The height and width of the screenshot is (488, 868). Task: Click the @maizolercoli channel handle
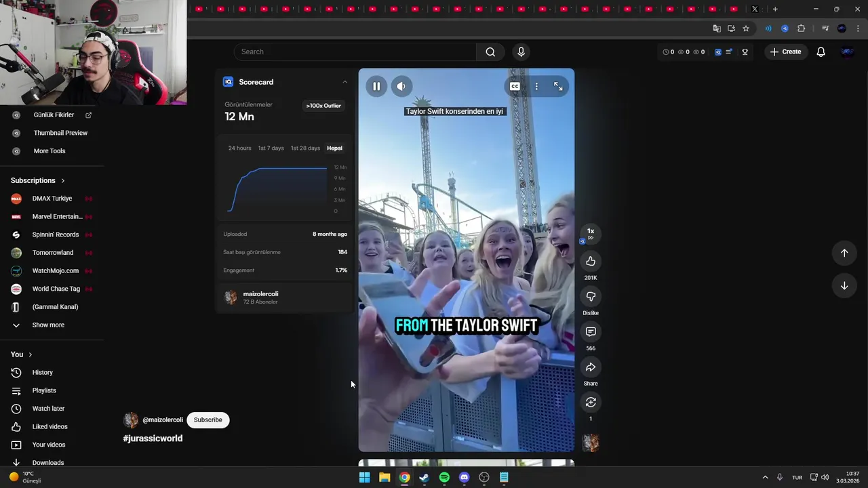pyautogui.click(x=163, y=420)
